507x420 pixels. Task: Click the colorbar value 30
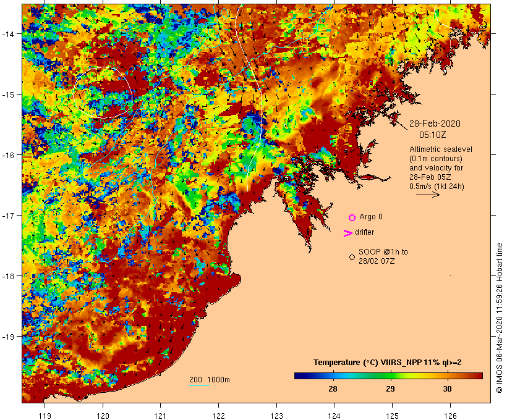pyautogui.click(x=447, y=388)
